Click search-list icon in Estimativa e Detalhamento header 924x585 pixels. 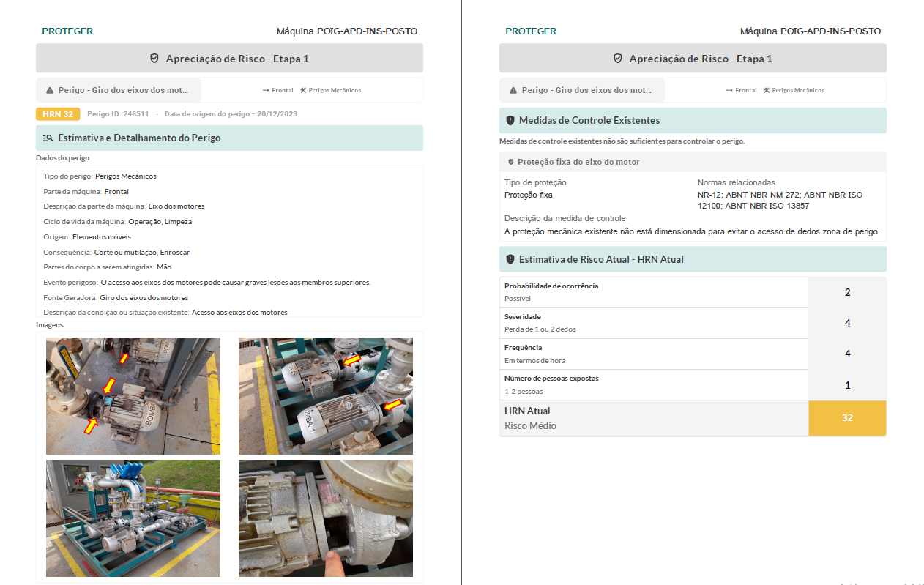[x=48, y=138]
